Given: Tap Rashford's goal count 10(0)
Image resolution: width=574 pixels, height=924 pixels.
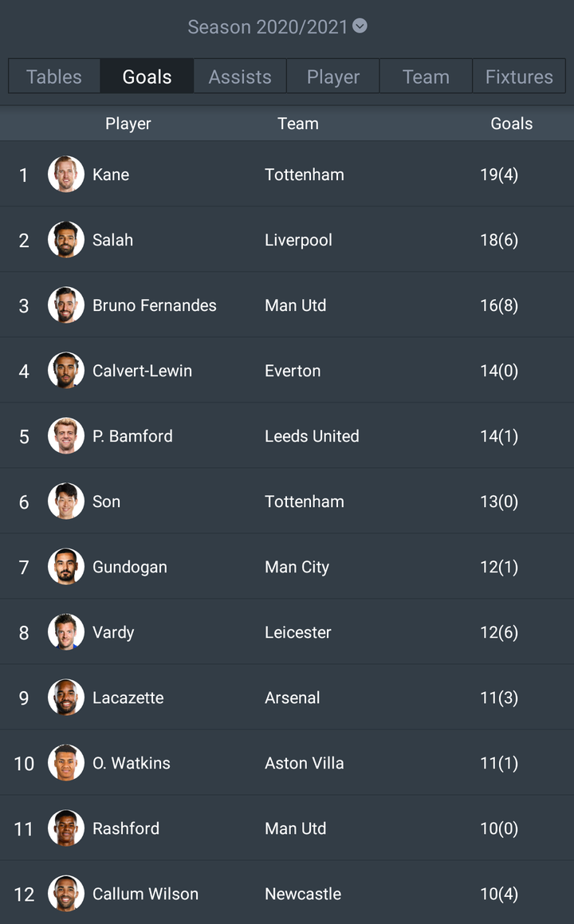Looking at the screenshot, I should (x=499, y=828).
